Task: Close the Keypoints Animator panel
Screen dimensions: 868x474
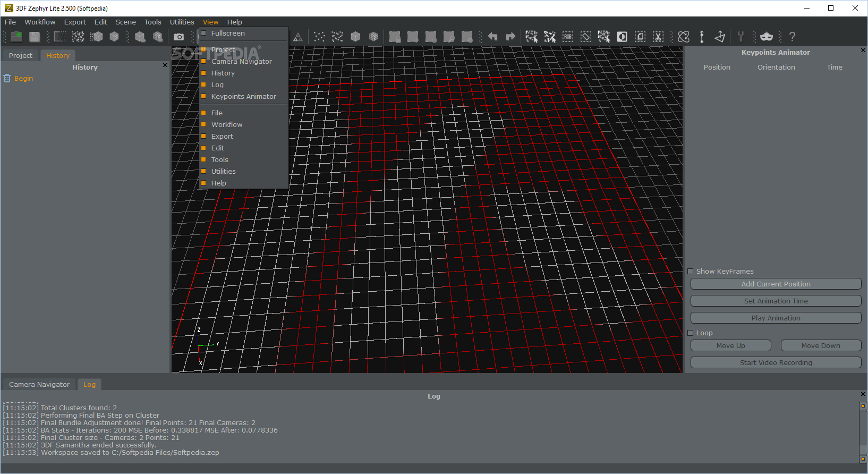Action: point(863,50)
